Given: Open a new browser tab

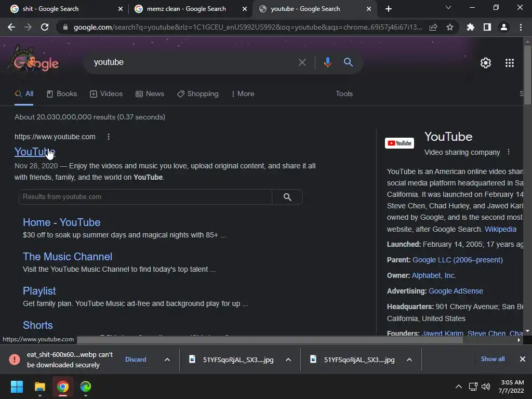Looking at the screenshot, I should tap(389, 9).
